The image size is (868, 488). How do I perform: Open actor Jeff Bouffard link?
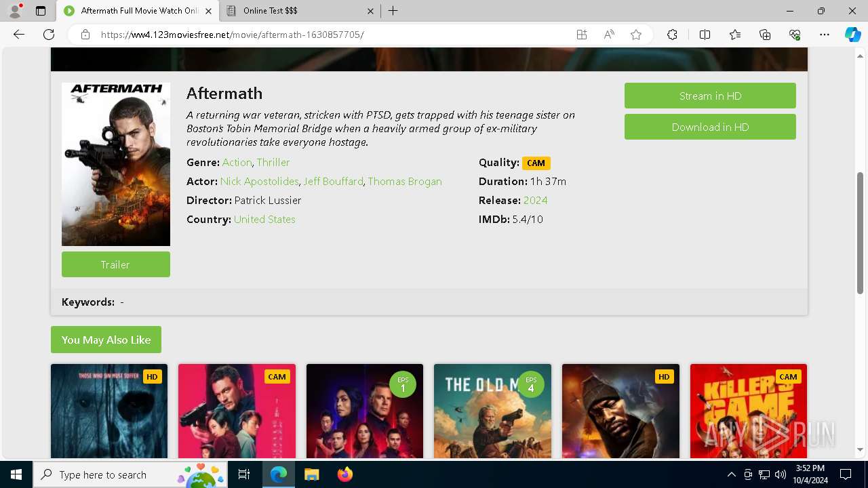pyautogui.click(x=333, y=182)
